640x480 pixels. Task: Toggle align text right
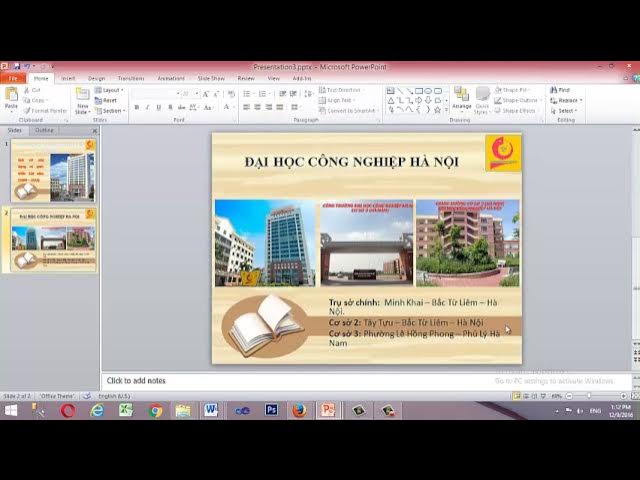[x=269, y=107]
